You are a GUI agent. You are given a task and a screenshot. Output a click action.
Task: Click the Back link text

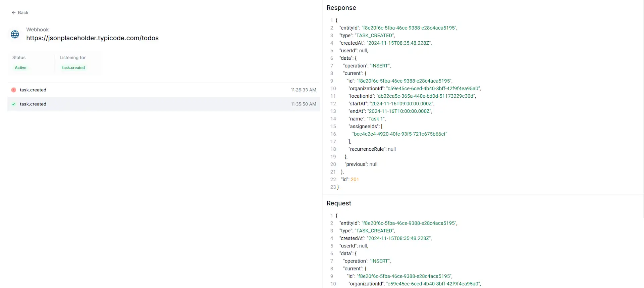point(23,12)
